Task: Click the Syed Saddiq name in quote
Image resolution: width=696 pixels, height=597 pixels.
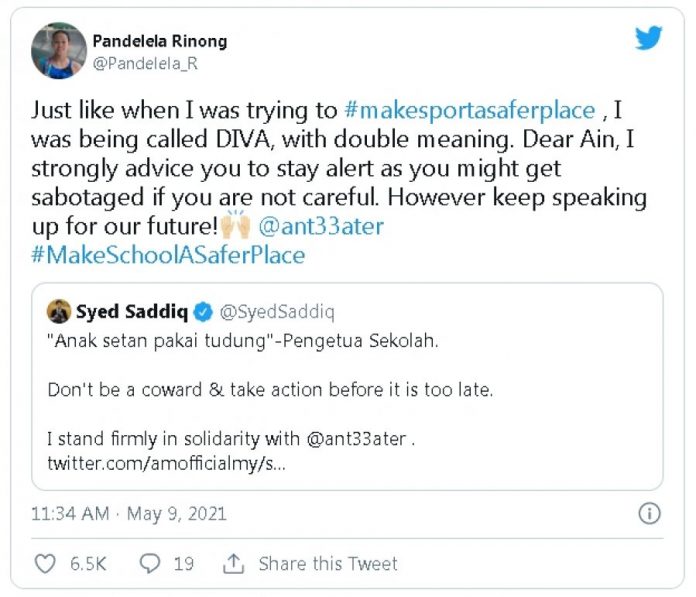Action: click(x=132, y=314)
